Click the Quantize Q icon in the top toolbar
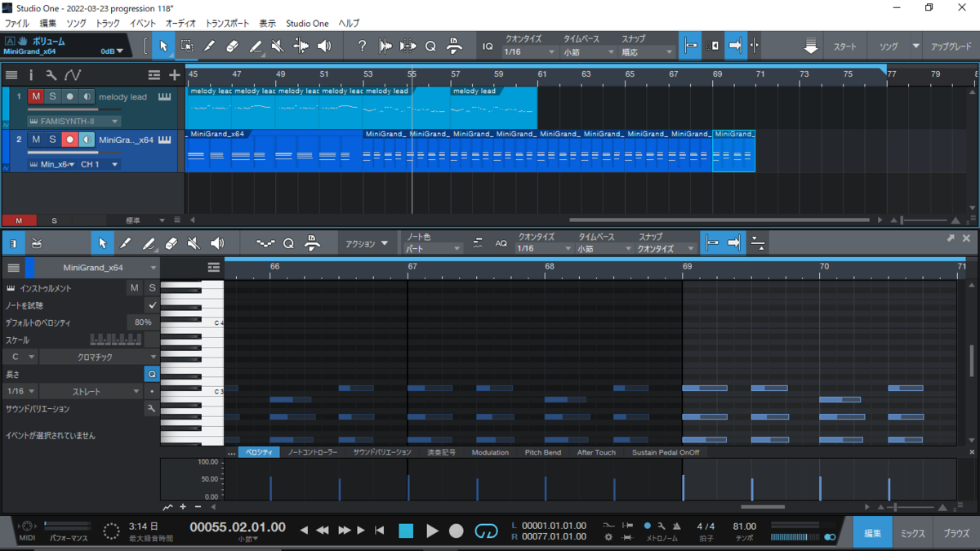 pos(430,47)
